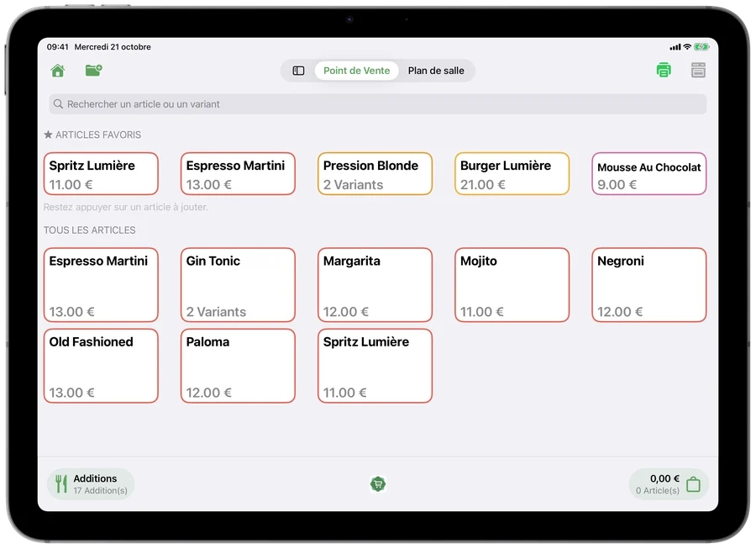Click the battery status indicator
This screenshot has width=756, height=549.
tap(701, 47)
